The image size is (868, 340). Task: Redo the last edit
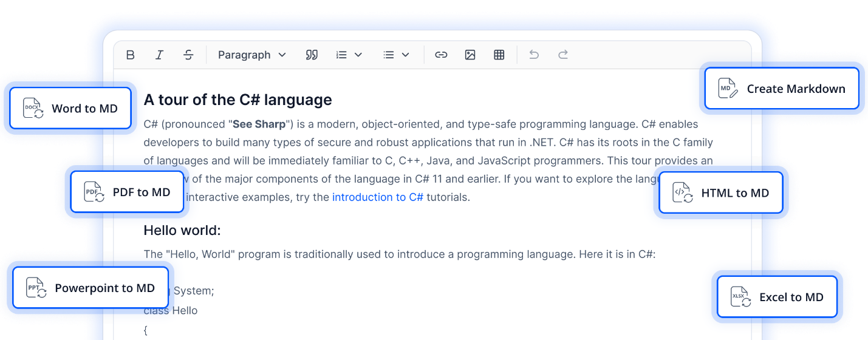point(563,55)
